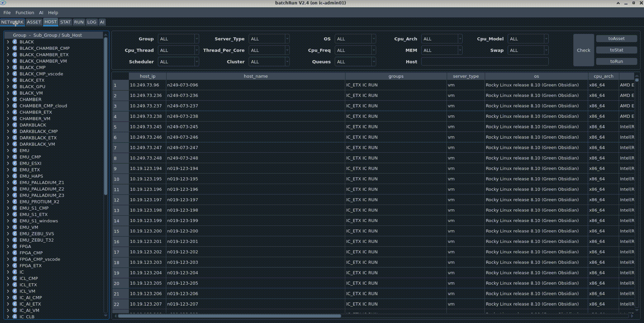Expand the BLACK_CHAMBER_ETX tree node
Screen dimensions: 644x323
click(x=8, y=54)
